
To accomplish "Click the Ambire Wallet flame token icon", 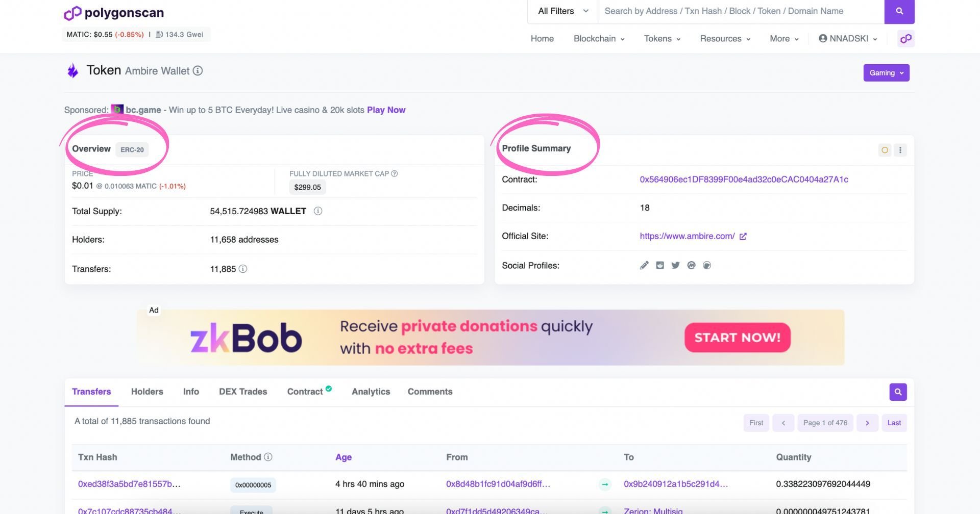I will click(73, 70).
